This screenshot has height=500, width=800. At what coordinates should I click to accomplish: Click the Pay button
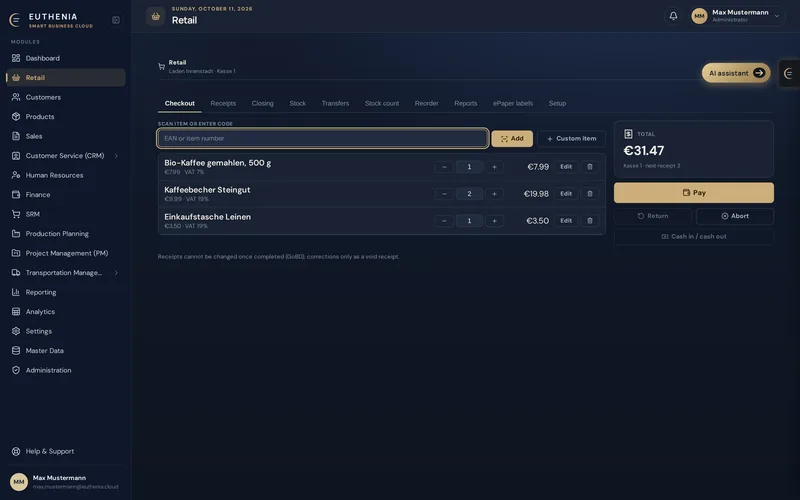694,193
